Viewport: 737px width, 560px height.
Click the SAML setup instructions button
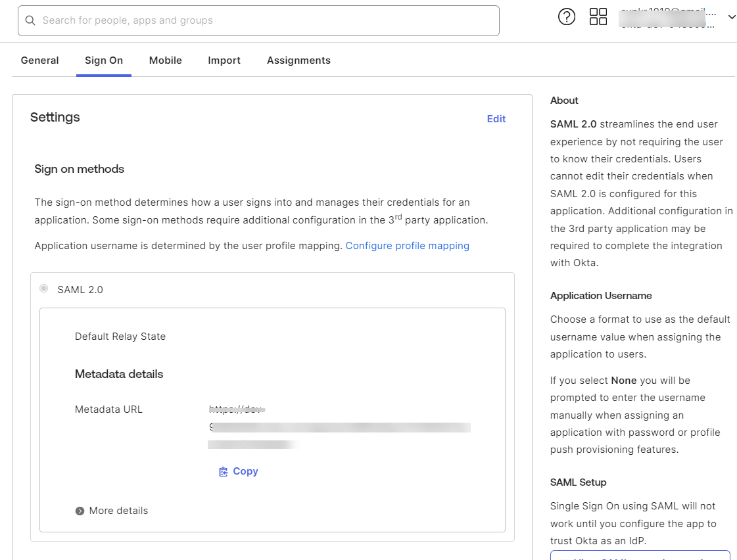[x=640, y=555]
